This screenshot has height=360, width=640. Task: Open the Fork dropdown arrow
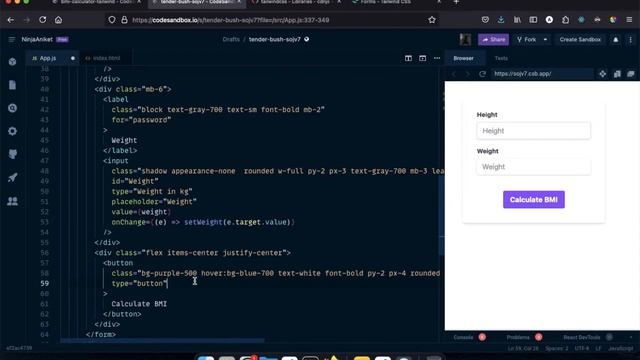pos(545,40)
